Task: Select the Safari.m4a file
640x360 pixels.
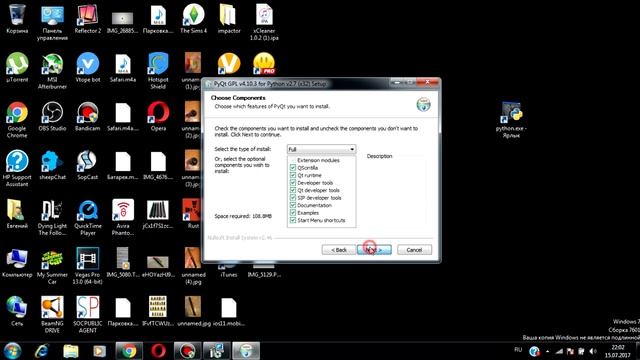Action: pos(123,68)
